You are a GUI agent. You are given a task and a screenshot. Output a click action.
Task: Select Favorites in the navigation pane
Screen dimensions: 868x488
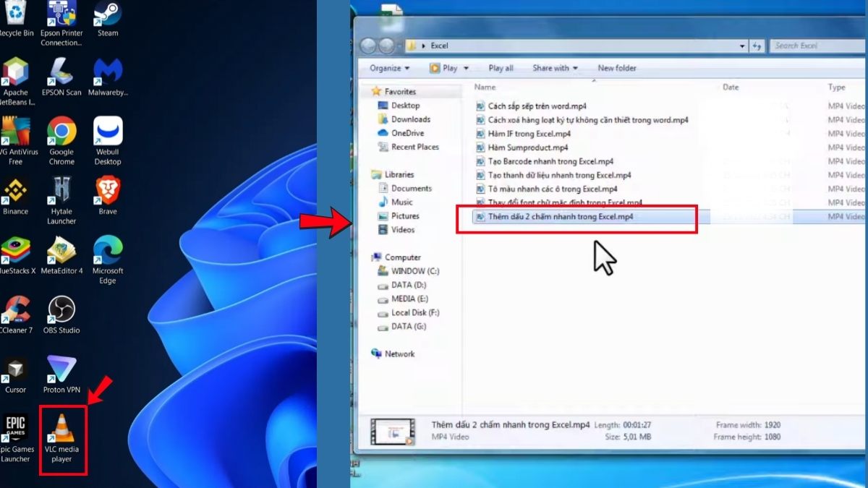point(394,92)
